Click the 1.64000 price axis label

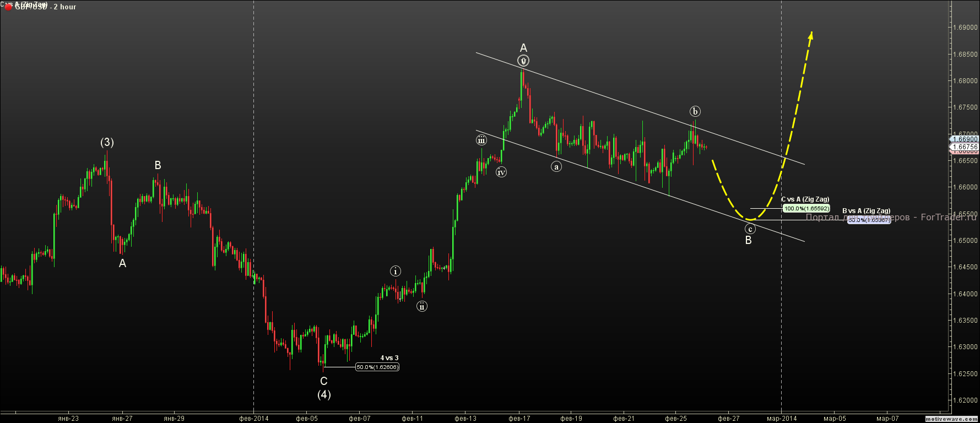966,294
